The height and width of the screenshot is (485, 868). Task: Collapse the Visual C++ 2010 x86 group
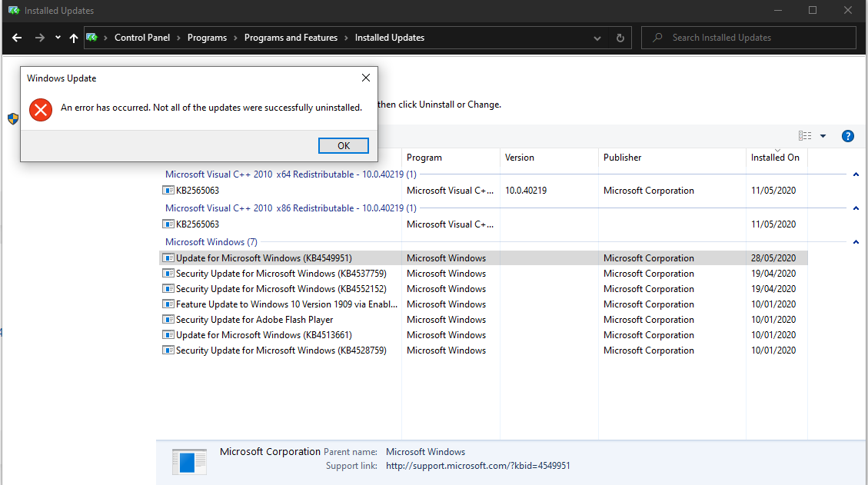[x=856, y=208]
